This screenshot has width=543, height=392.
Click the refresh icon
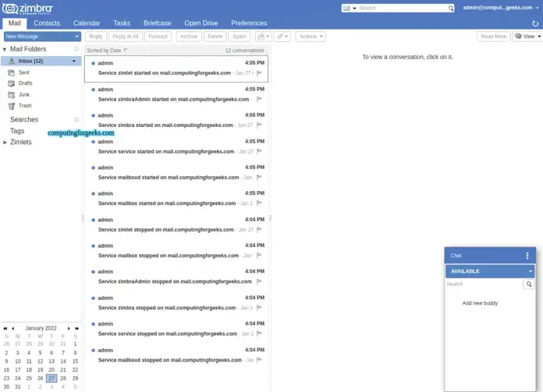(535, 23)
